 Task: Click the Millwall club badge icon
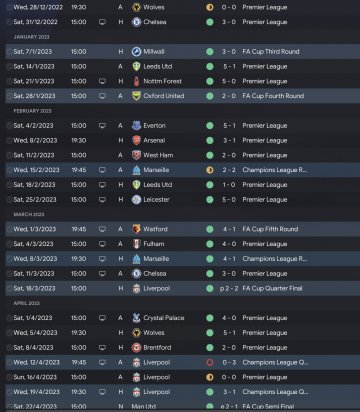coord(136,52)
